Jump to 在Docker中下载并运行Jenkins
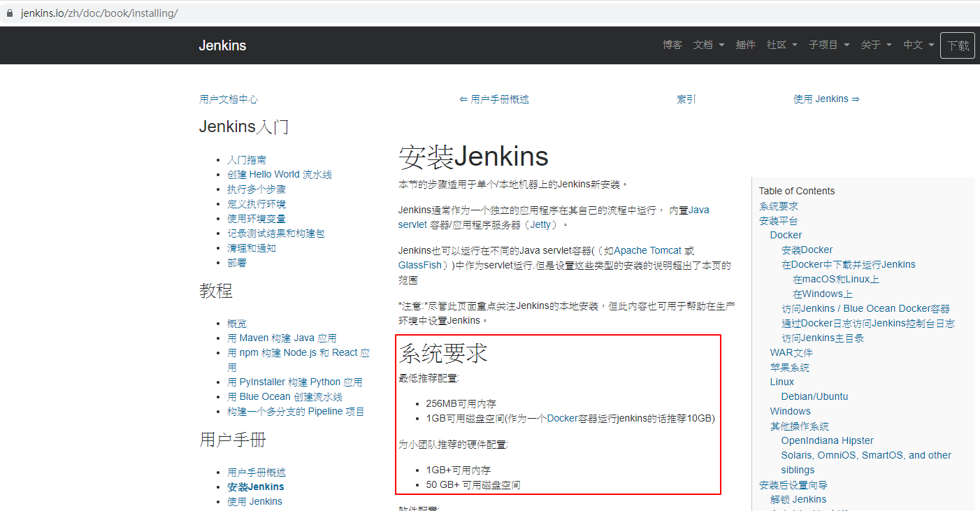Viewport: 980px width, 511px height. coord(849,265)
